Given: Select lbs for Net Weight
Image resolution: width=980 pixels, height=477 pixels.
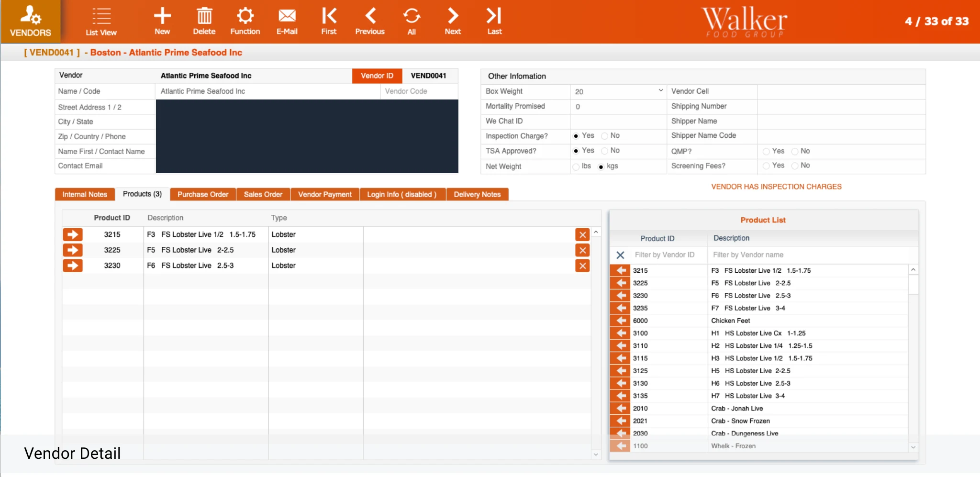Looking at the screenshot, I should click(576, 167).
